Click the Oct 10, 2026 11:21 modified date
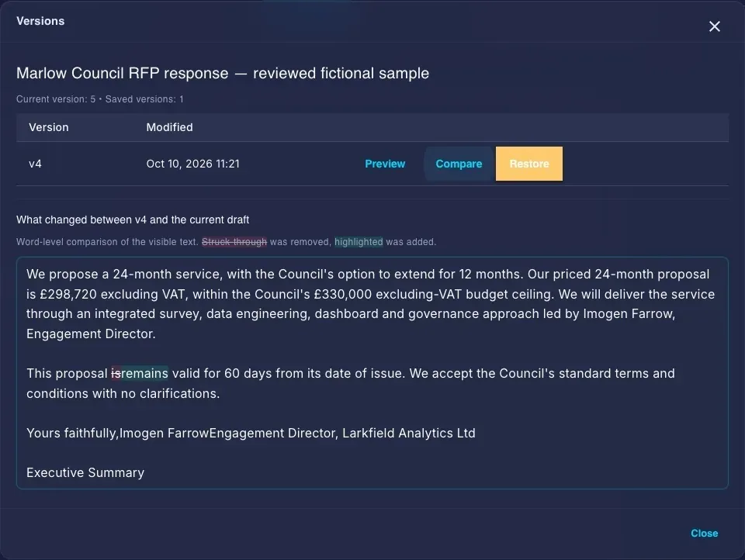This screenshot has height=560, width=745. pos(193,164)
